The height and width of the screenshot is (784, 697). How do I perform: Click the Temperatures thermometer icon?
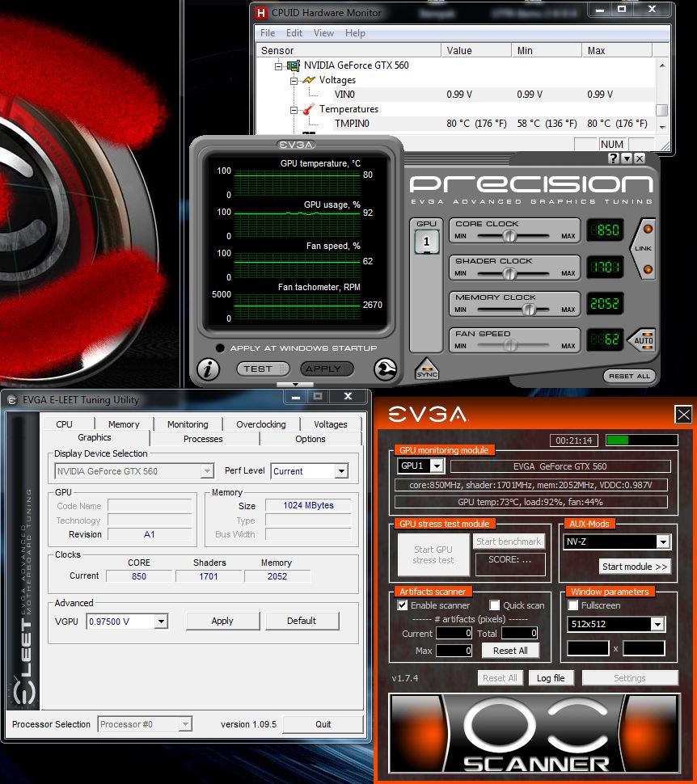pyautogui.click(x=309, y=109)
